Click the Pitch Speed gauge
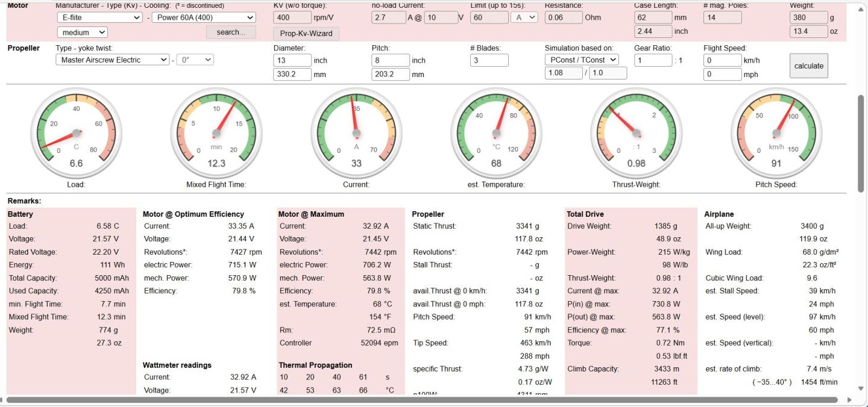The height and width of the screenshot is (407, 868). click(776, 133)
